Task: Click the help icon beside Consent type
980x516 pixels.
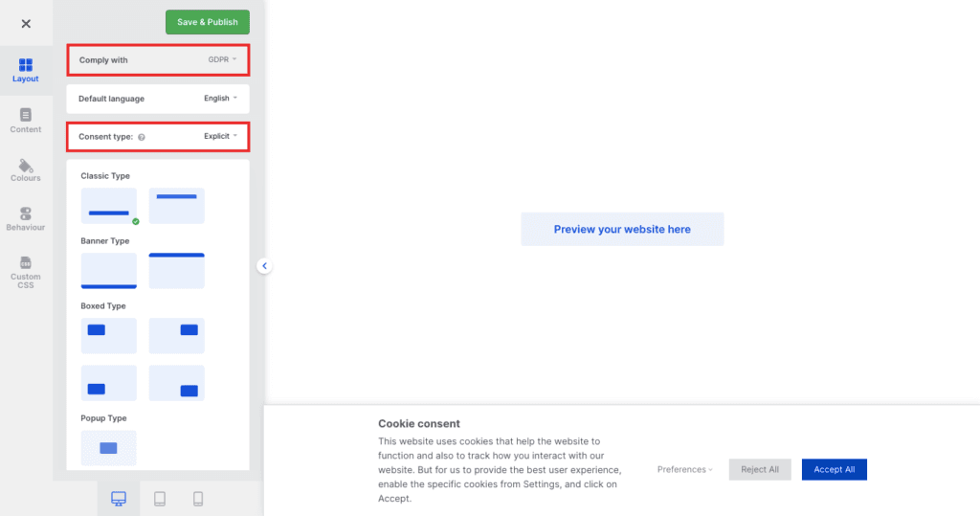Action: click(x=142, y=137)
